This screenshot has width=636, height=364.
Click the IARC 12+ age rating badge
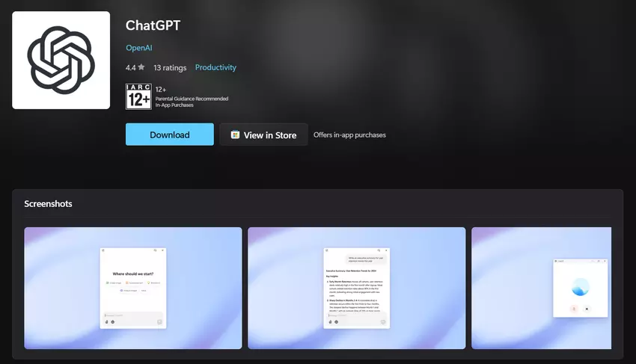coord(138,96)
